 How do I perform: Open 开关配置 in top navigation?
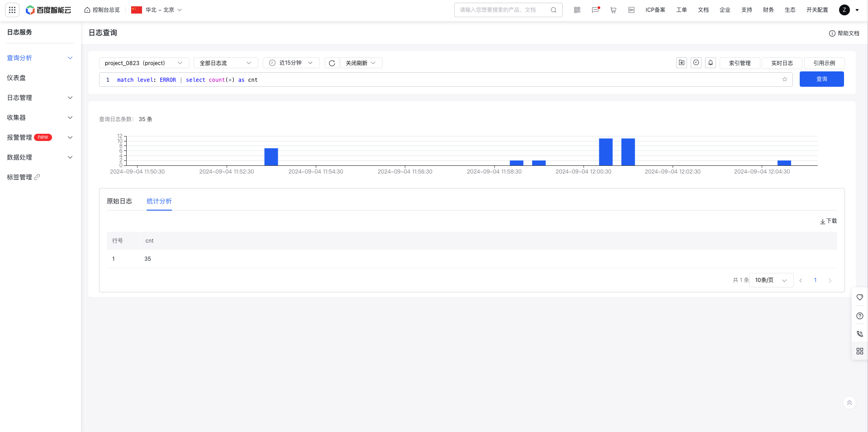click(x=817, y=10)
